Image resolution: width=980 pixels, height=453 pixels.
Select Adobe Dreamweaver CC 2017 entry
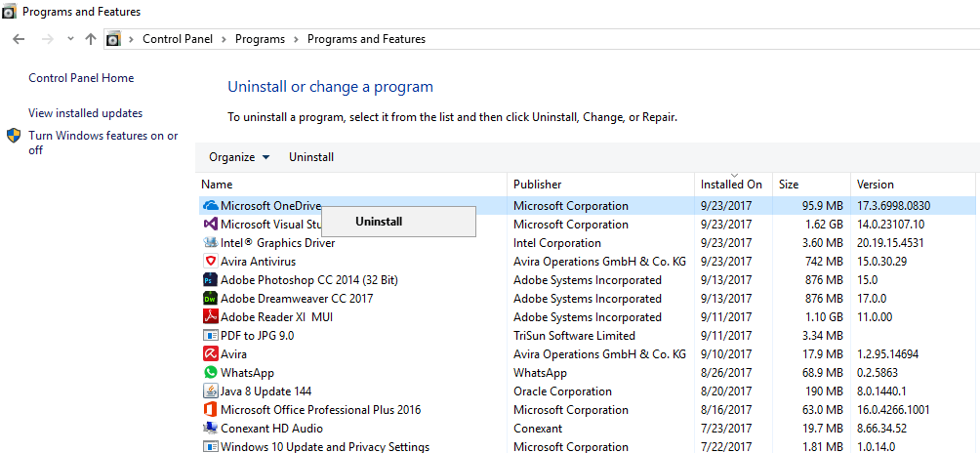point(297,299)
